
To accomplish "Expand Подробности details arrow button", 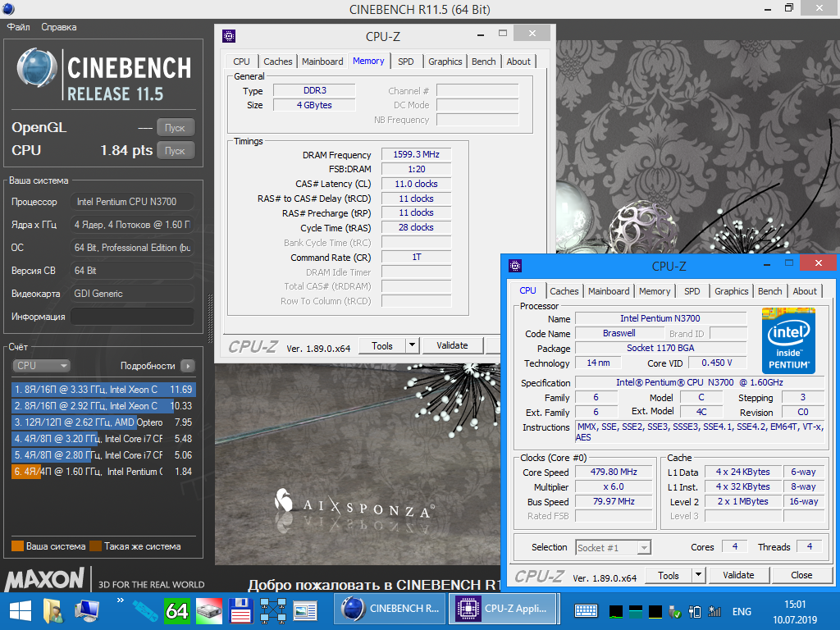I will tap(188, 366).
